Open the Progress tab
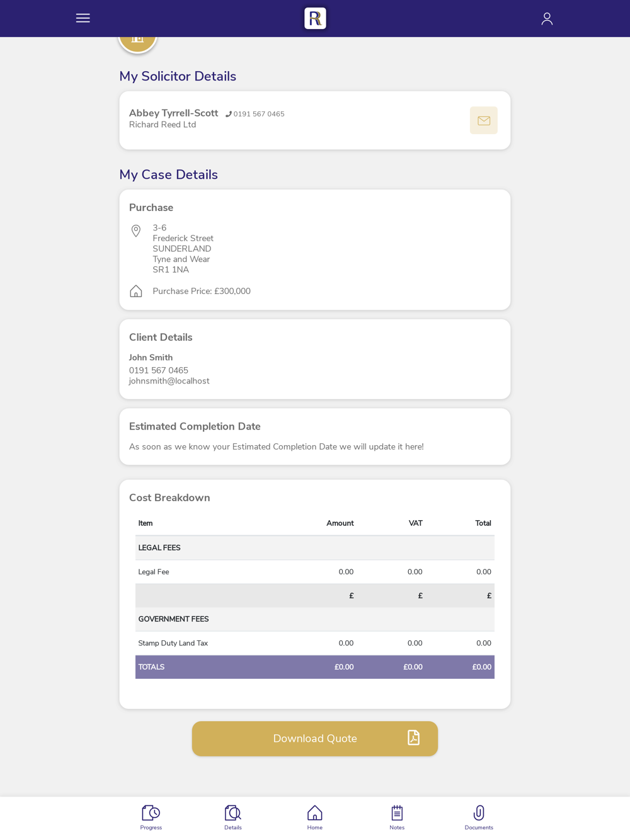This screenshot has width=630, height=840. [151, 818]
